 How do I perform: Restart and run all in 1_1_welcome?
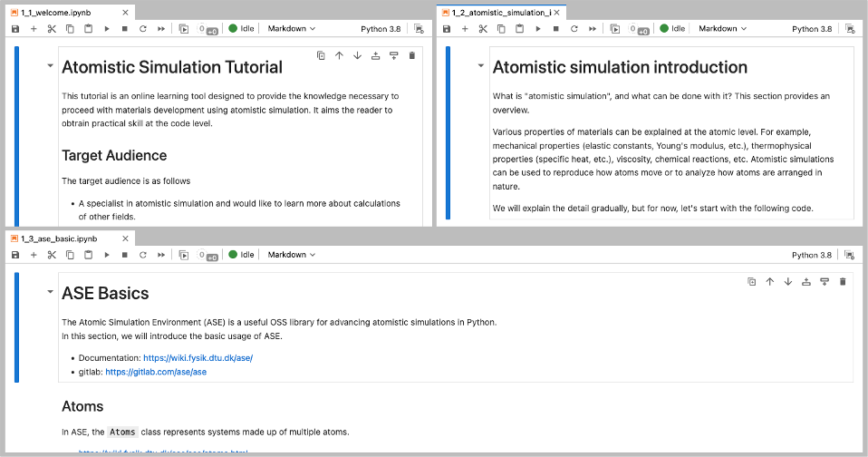point(161,29)
